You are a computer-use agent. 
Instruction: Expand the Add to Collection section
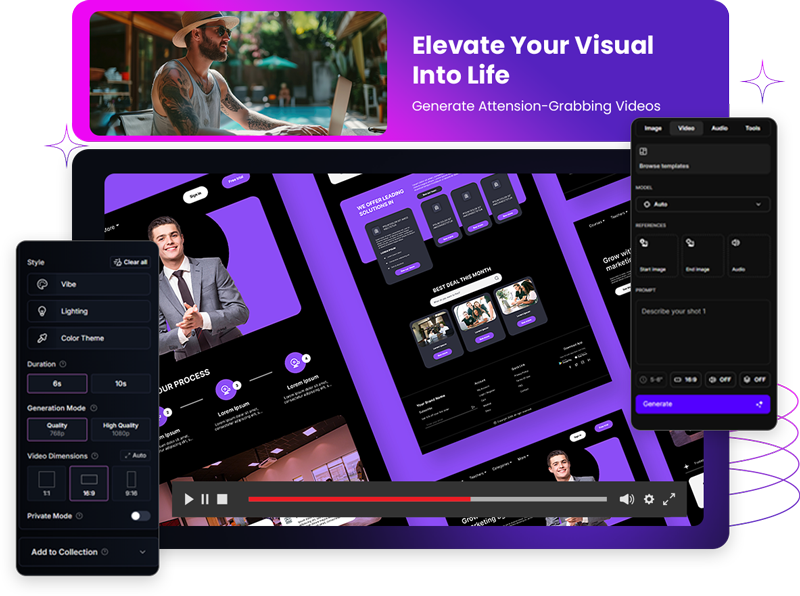pos(88,552)
